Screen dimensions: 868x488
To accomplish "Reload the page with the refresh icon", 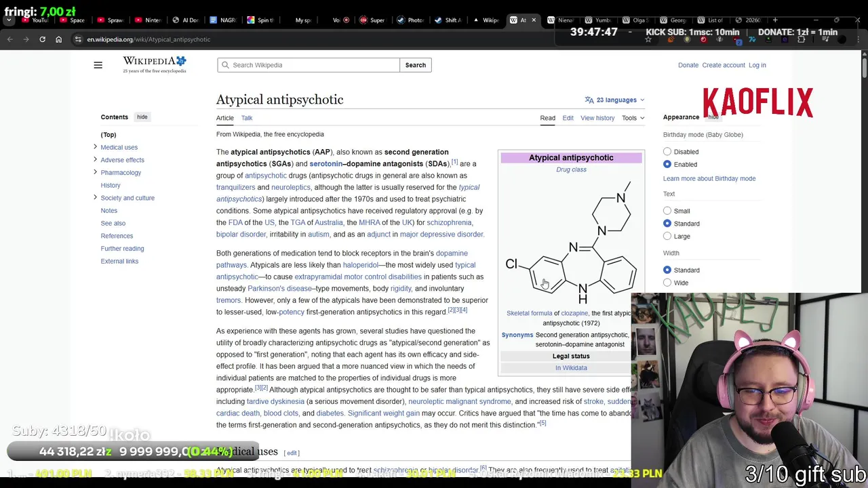I will (42, 39).
